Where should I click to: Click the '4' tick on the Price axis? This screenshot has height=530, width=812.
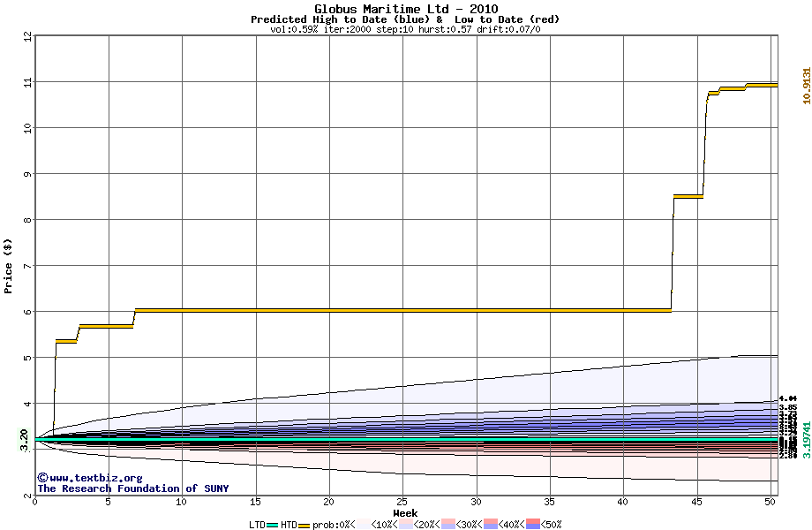[28, 404]
